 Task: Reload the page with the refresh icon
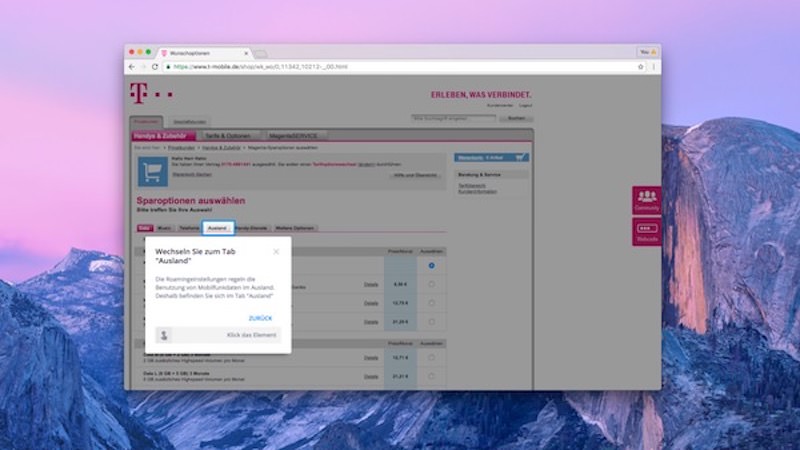coord(155,67)
